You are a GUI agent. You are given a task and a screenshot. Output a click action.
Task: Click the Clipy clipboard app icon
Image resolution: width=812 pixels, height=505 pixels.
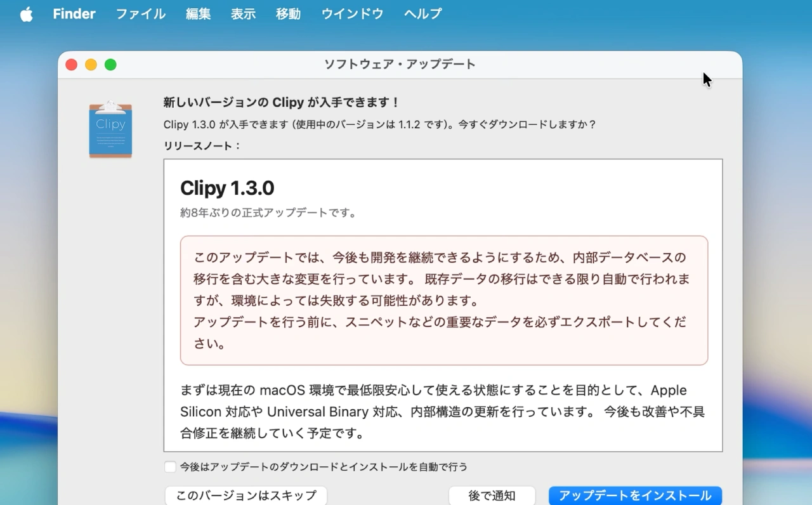tap(110, 129)
